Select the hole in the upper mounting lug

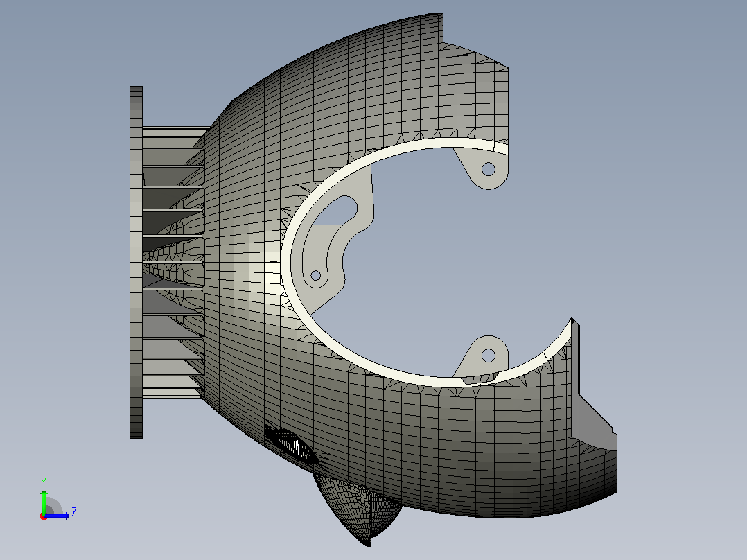[489, 168]
